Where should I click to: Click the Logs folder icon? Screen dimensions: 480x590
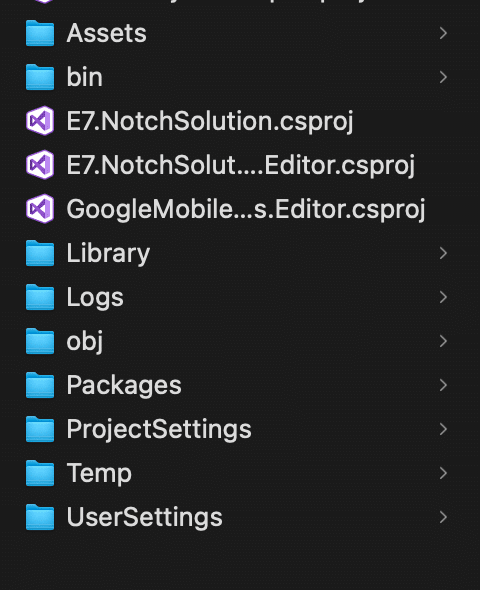click(40, 297)
